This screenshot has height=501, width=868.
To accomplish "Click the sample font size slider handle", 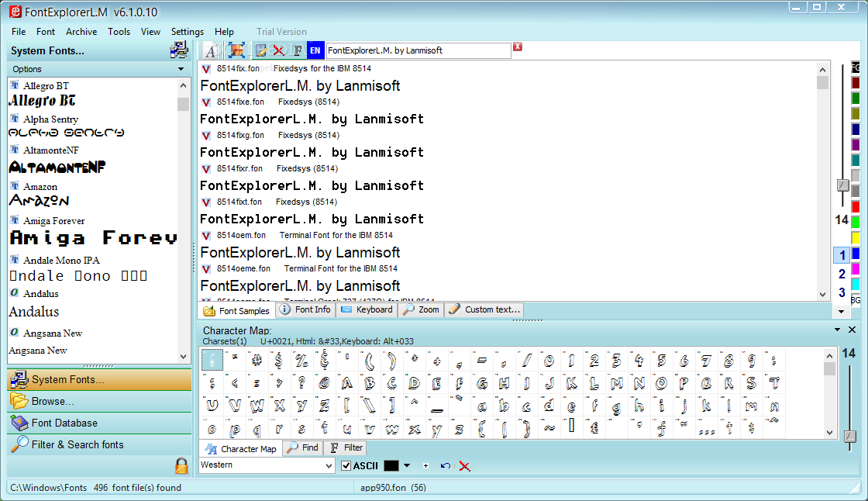I will click(x=842, y=185).
